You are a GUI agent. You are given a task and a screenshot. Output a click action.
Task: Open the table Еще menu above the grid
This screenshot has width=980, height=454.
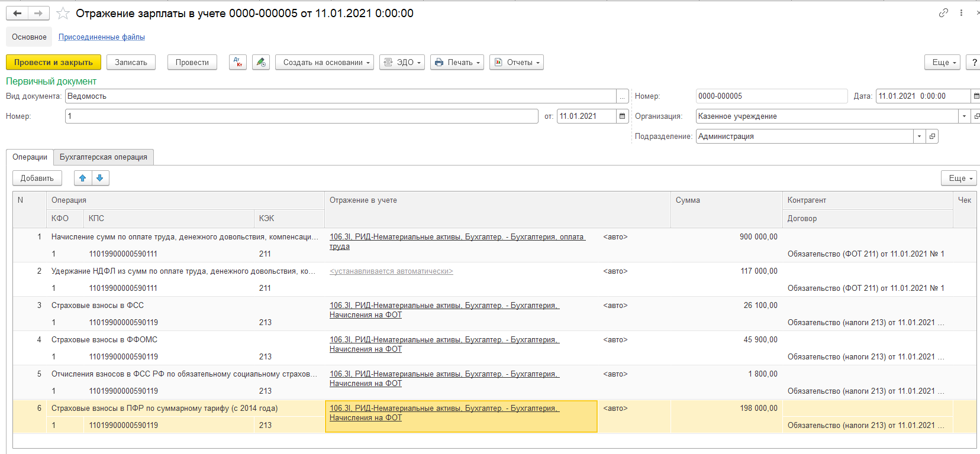click(x=959, y=178)
